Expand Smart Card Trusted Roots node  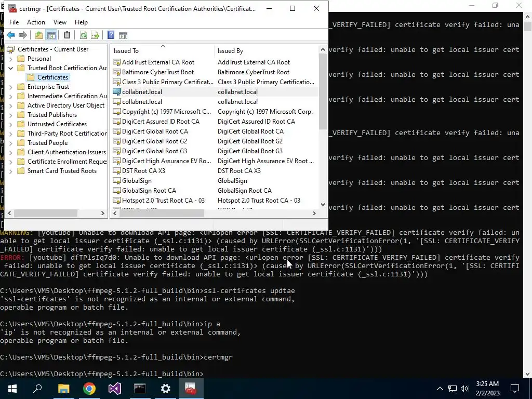[x=10, y=171]
